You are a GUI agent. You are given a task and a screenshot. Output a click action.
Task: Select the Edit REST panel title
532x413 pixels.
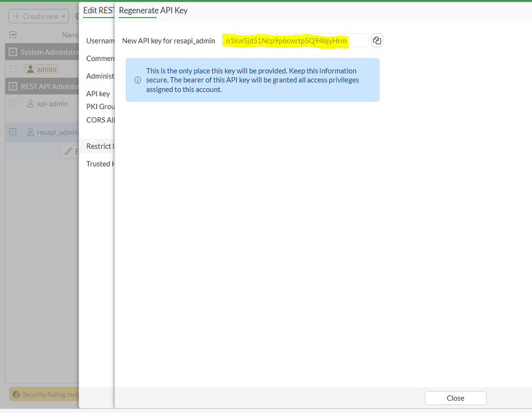tap(99, 10)
